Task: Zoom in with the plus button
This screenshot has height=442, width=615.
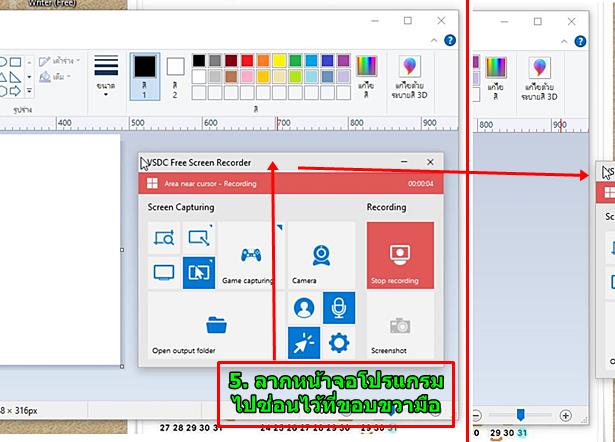Action: point(566,415)
